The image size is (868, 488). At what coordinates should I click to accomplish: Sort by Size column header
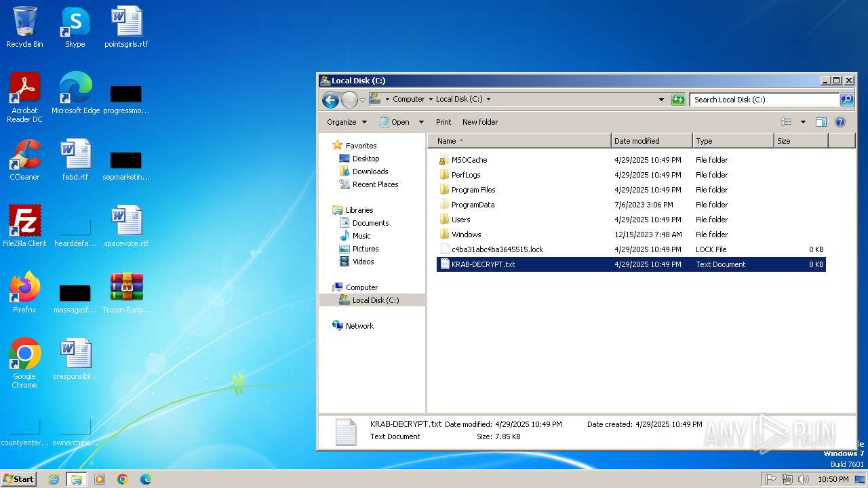[801, 141]
